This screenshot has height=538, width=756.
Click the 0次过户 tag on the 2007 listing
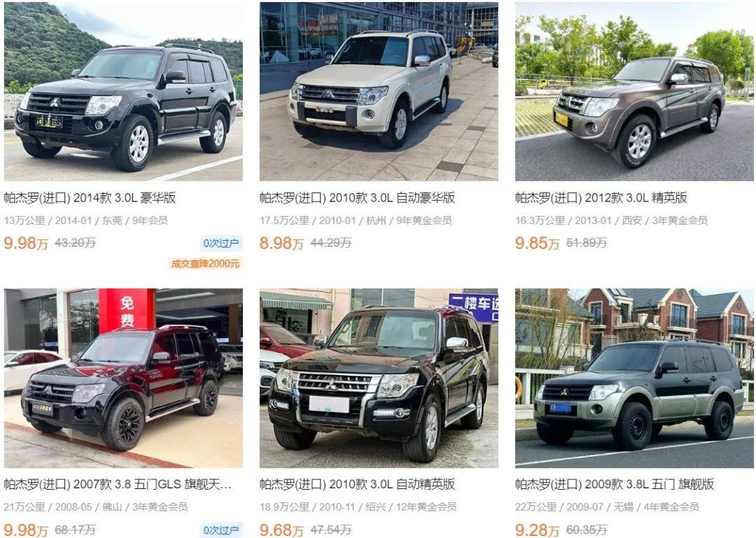click(220, 530)
